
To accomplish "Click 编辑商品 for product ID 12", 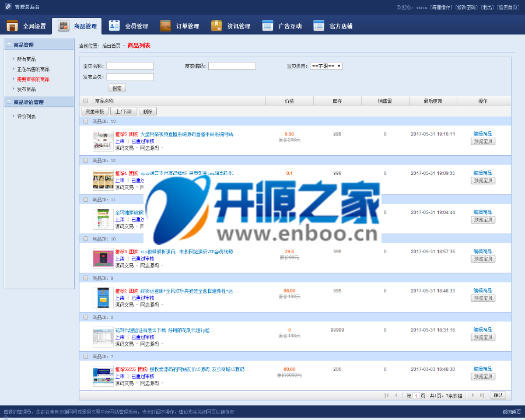I will tap(483, 173).
